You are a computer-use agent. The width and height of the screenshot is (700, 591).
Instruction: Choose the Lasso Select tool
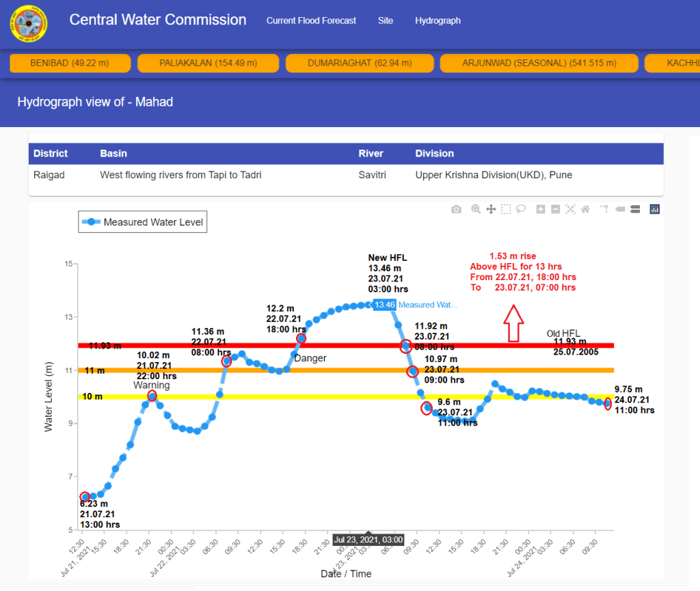click(x=521, y=209)
